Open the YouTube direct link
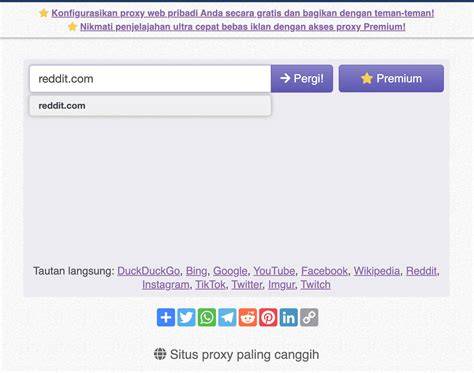This screenshot has width=474, height=373. coord(274,271)
